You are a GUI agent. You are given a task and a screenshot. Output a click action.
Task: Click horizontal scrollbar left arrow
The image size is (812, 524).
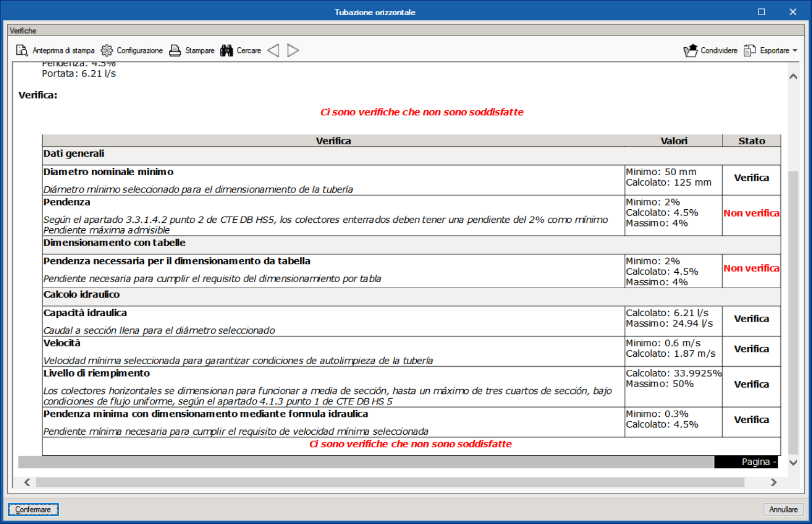pos(27,482)
